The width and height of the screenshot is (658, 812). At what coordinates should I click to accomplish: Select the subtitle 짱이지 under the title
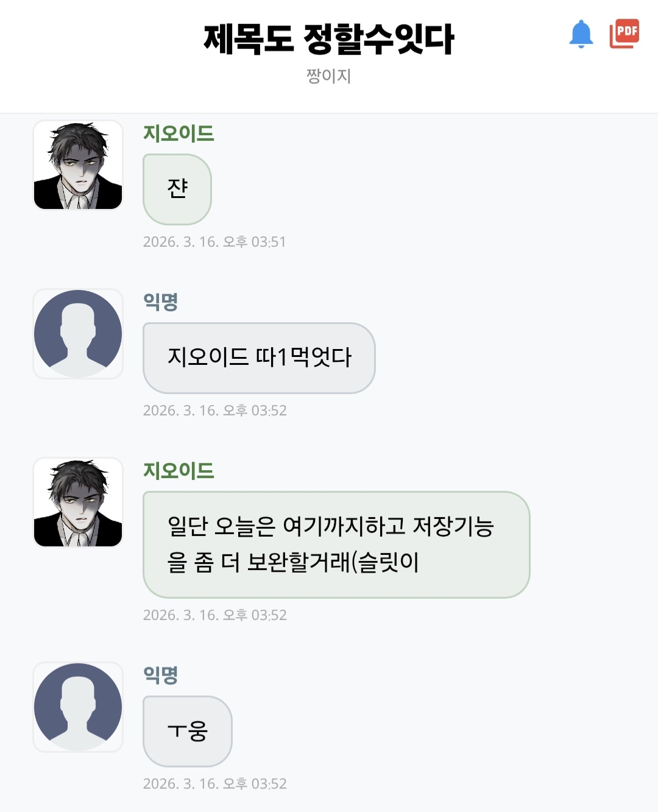(329, 76)
